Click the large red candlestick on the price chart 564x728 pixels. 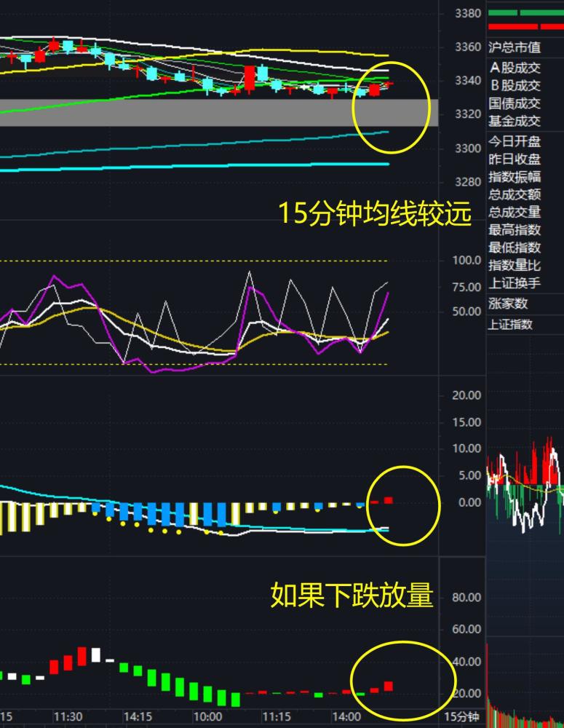[x=250, y=78]
